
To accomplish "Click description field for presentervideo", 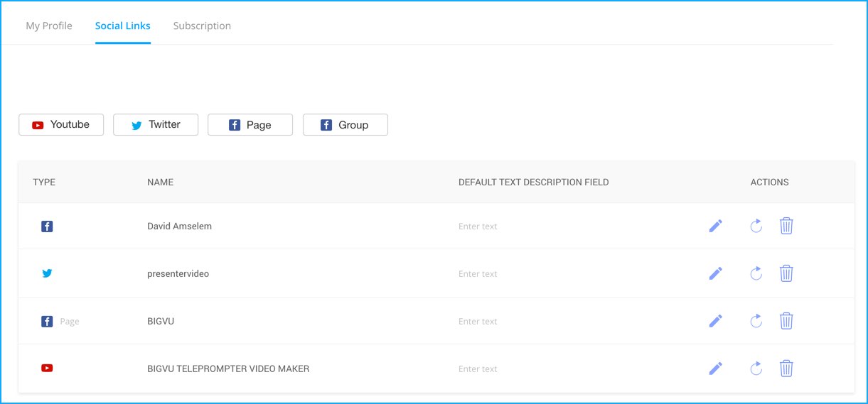I will (x=478, y=274).
